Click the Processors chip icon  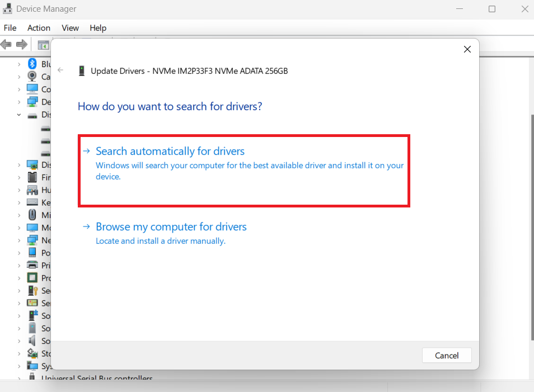pyautogui.click(x=32, y=278)
